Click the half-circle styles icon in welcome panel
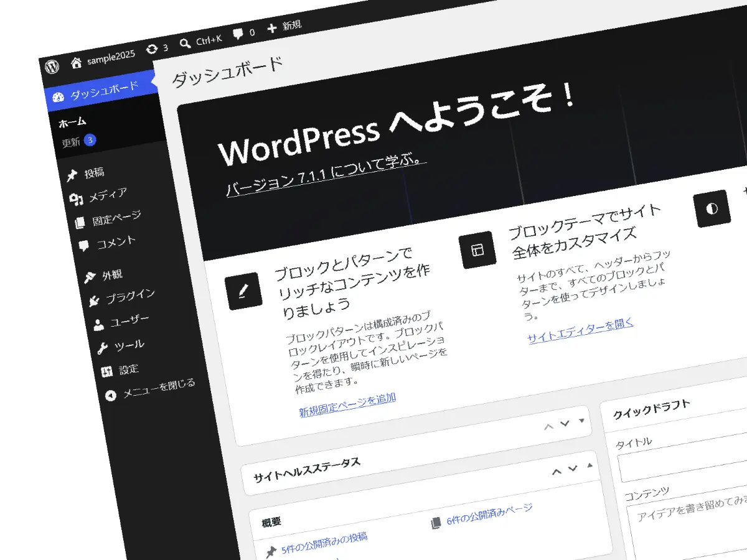The image size is (747, 560). point(712,208)
